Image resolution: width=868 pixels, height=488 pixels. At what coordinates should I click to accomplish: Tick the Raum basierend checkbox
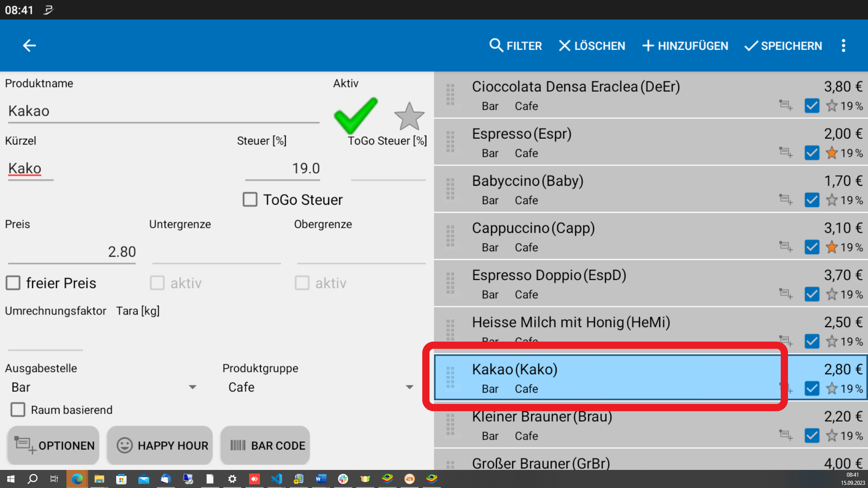point(18,410)
